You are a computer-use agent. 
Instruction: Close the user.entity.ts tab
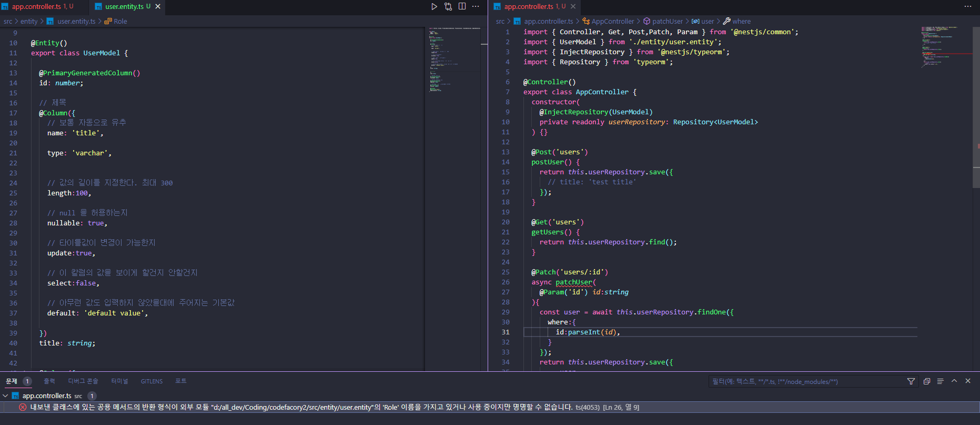tap(157, 6)
